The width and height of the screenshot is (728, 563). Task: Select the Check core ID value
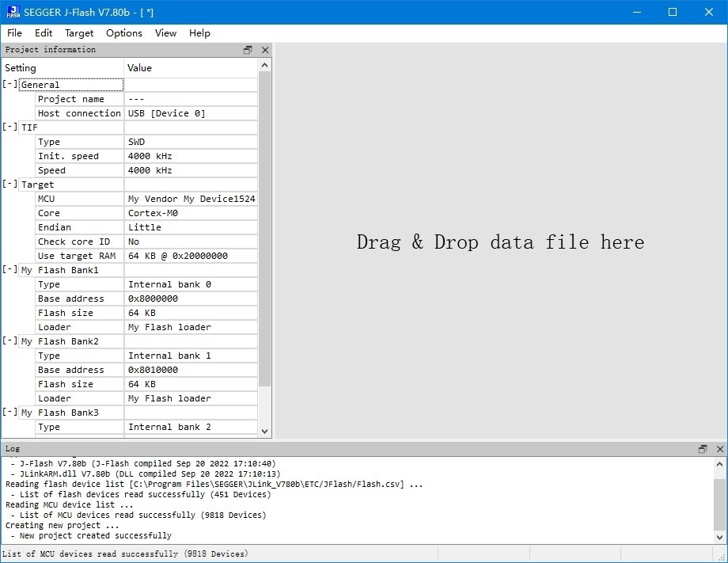[x=191, y=242]
